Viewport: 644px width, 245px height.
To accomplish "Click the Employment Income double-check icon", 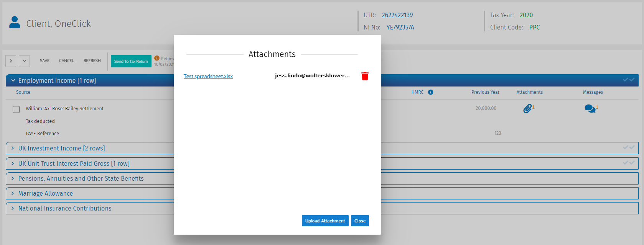I will coord(628,80).
